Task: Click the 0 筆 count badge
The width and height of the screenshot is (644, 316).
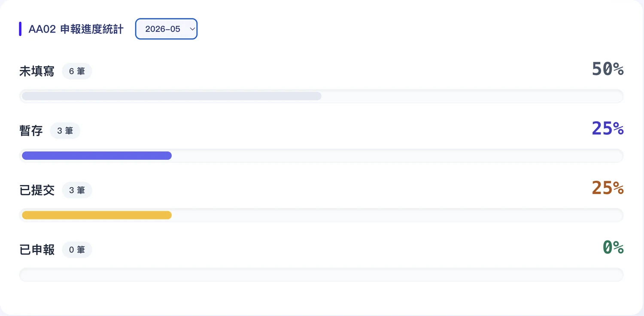Action: (77, 250)
